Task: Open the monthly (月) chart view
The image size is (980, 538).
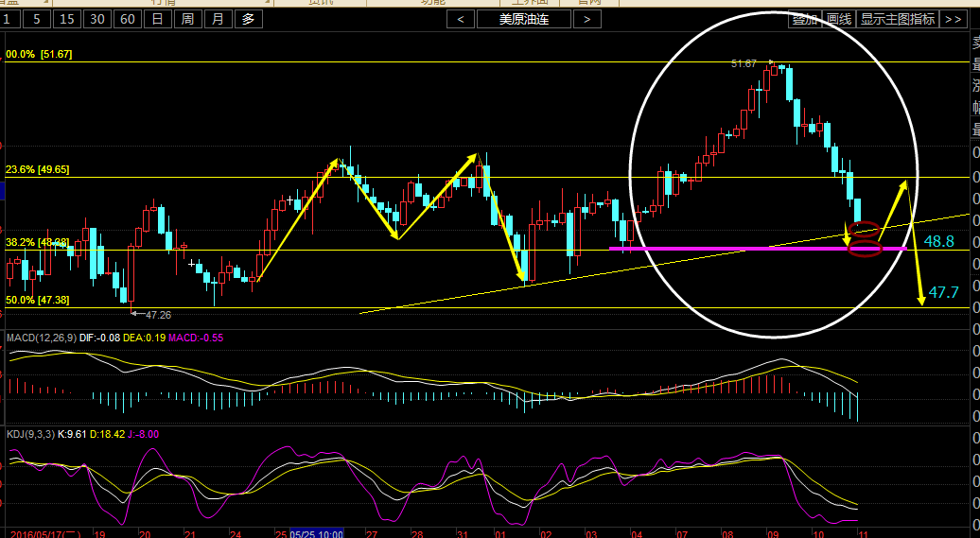Action: pyautogui.click(x=218, y=19)
